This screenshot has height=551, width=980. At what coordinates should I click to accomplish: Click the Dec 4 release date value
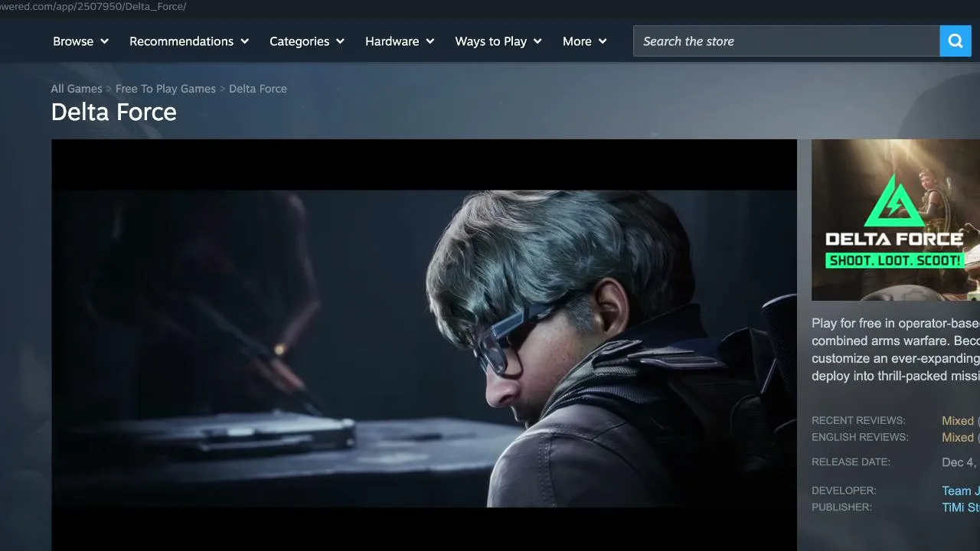point(961,462)
